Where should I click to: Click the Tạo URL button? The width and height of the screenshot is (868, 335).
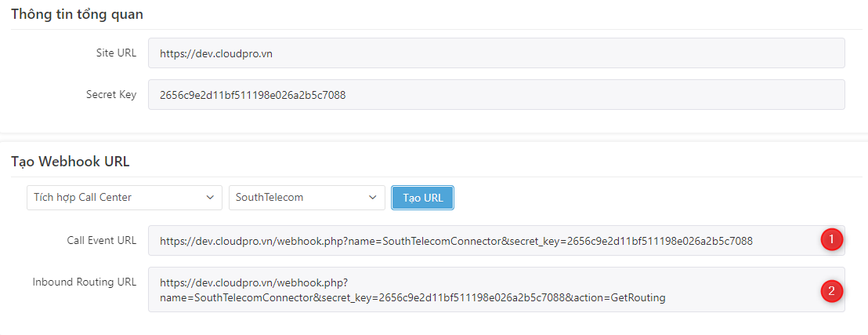[x=423, y=198]
